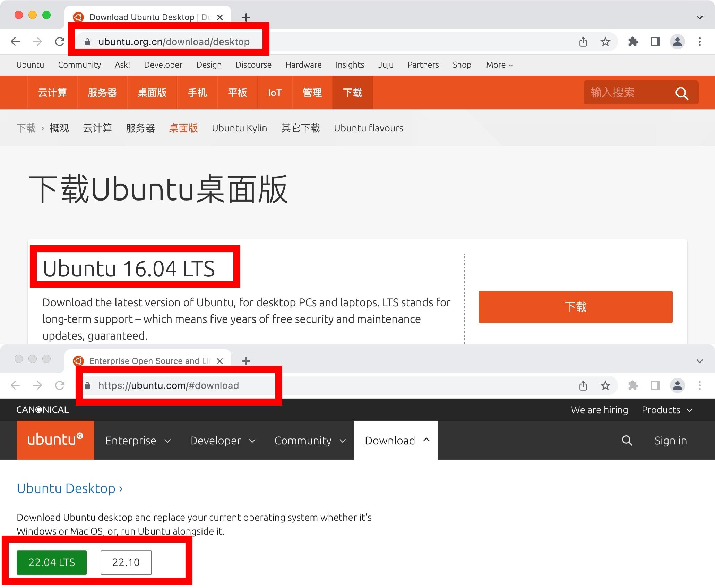Reload the ubuntu.org.cn page
715x588 pixels.
pos(60,41)
